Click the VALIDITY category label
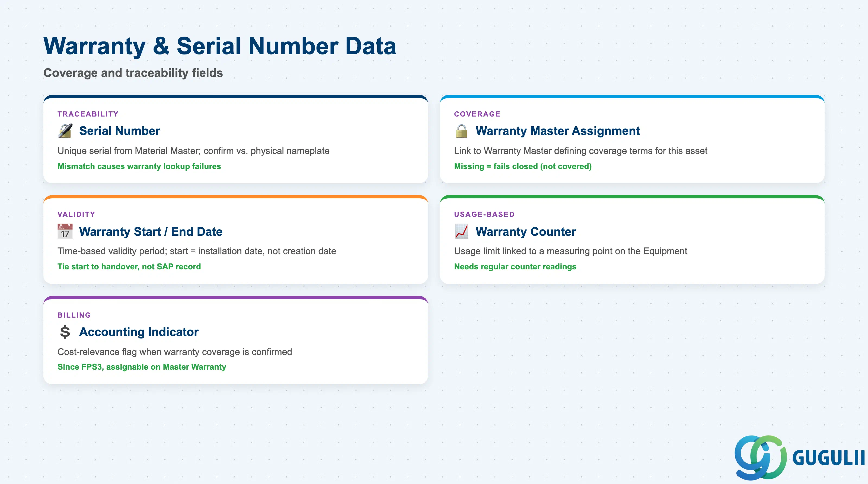This screenshot has height=484, width=868. pos(76,214)
